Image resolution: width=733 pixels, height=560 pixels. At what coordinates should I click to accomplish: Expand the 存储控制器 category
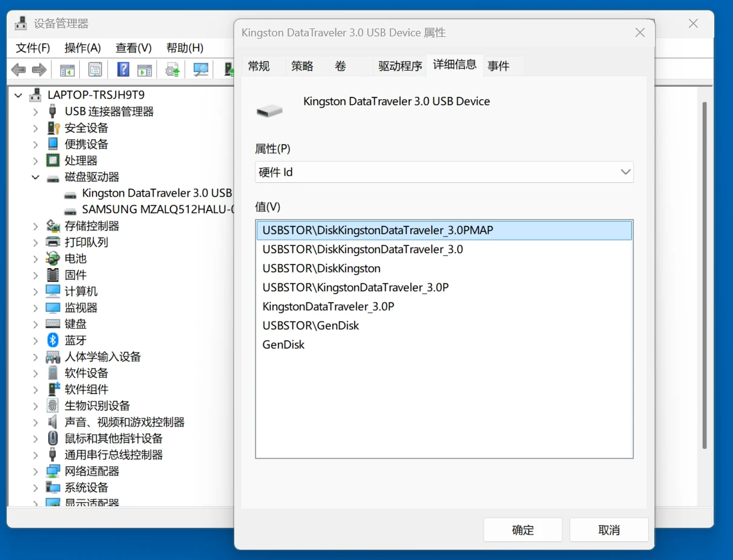[x=36, y=226]
